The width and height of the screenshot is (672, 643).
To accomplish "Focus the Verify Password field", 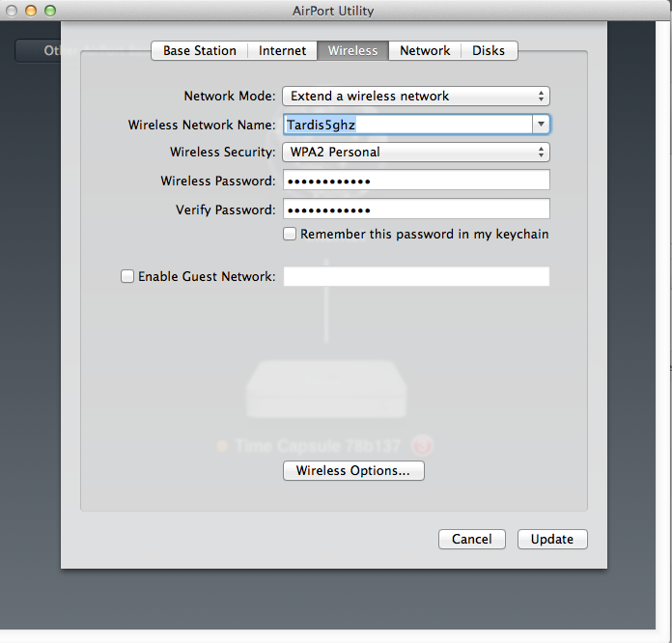I will pyautogui.click(x=416, y=210).
